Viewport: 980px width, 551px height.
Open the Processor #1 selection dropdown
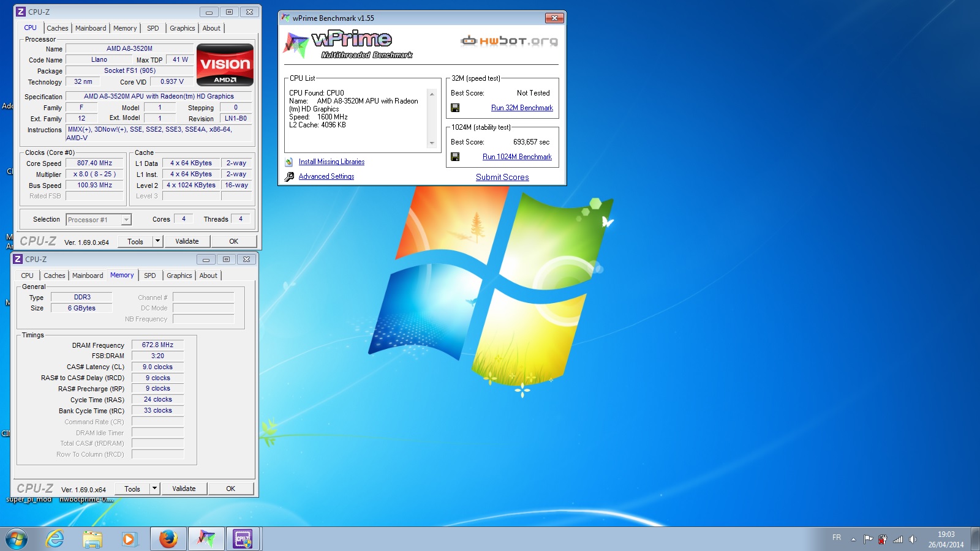point(98,220)
